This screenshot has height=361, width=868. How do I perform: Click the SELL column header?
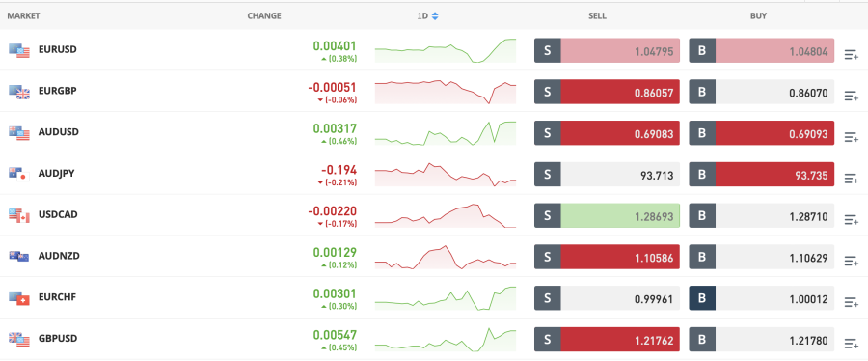[x=597, y=16]
